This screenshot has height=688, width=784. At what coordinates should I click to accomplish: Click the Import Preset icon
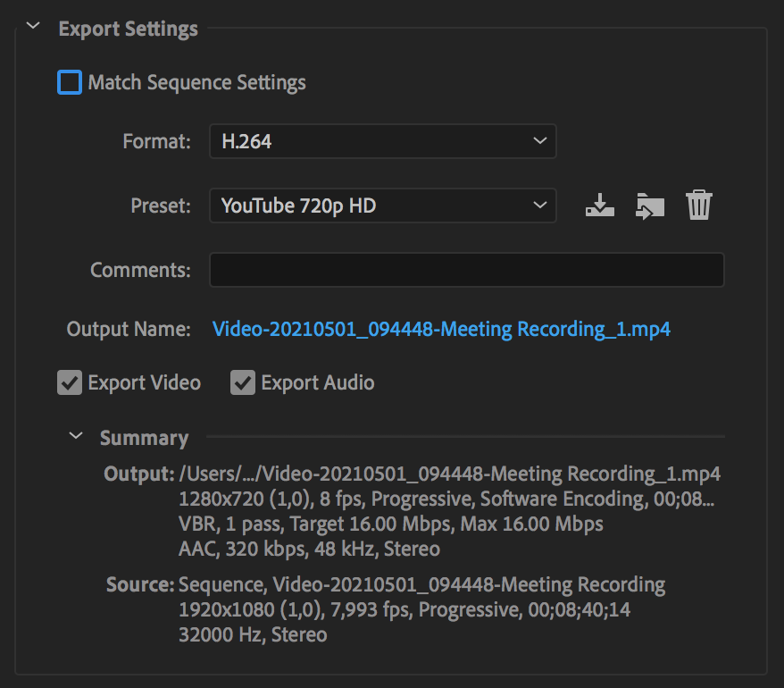coord(649,206)
